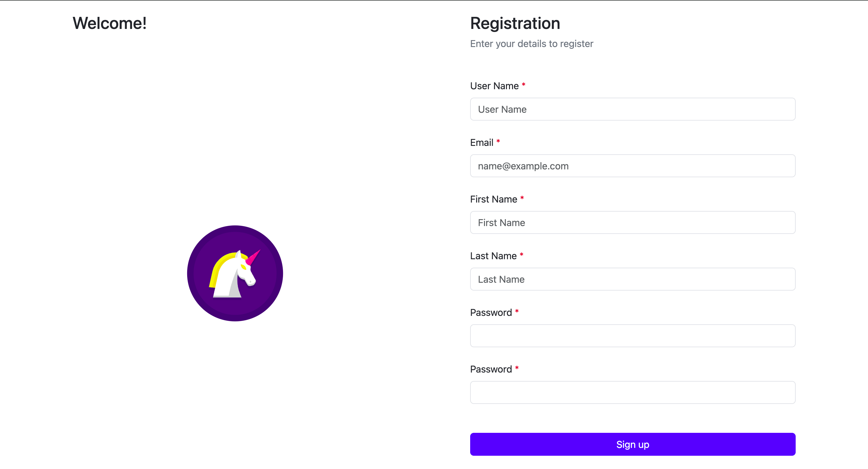This screenshot has width=868, height=469.
Task: Focus the second Password confirmation field
Action: [x=633, y=392]
